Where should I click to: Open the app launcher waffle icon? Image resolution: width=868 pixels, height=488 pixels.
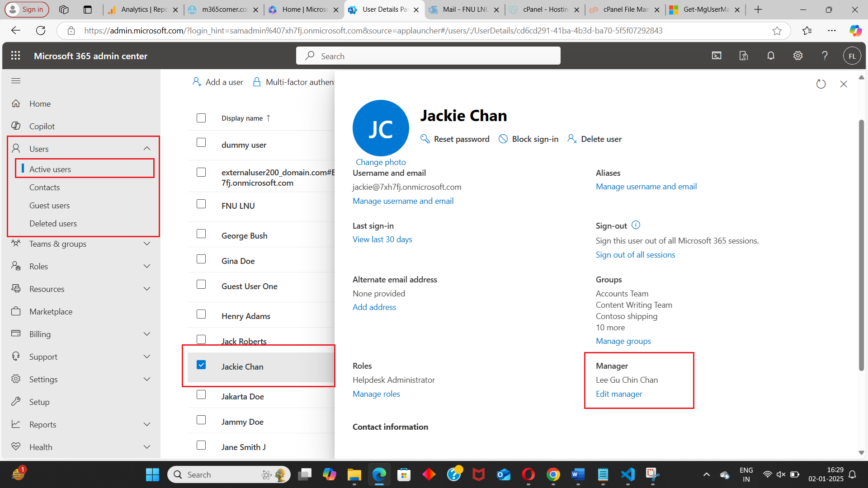(16, 56)
